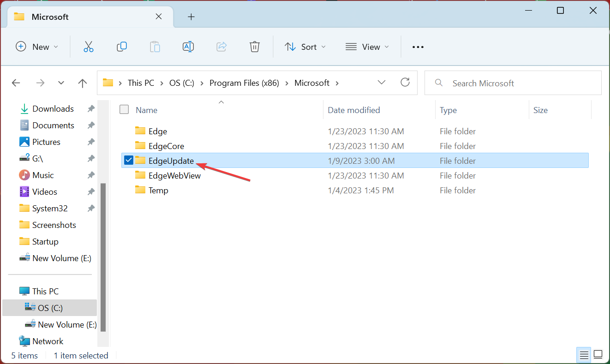Click the pin icon beside System32

tap(91, 209)
